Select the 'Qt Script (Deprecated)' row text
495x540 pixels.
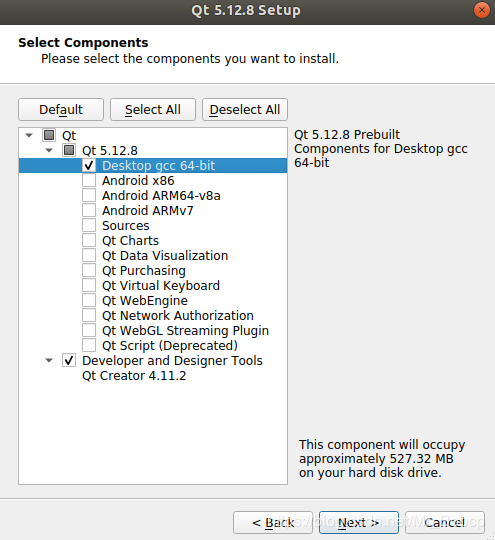pos(170,345)
